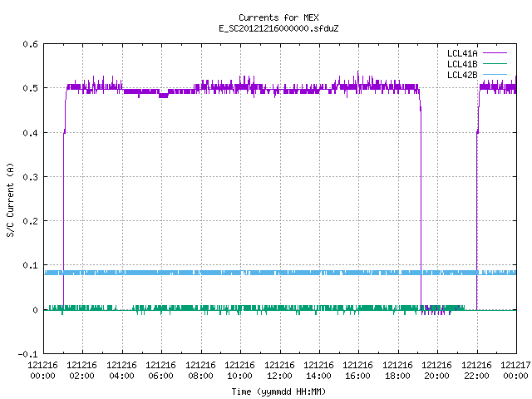Click the y-axis tick value 0.2
Viewport: 532px width, 399px height.
click(30, 221)
